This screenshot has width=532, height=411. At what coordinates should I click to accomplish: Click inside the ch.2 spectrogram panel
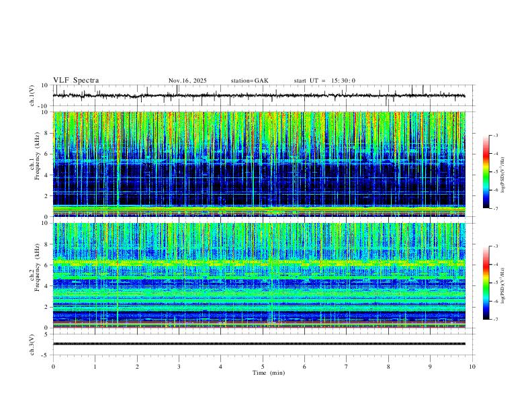click(259, 275)
